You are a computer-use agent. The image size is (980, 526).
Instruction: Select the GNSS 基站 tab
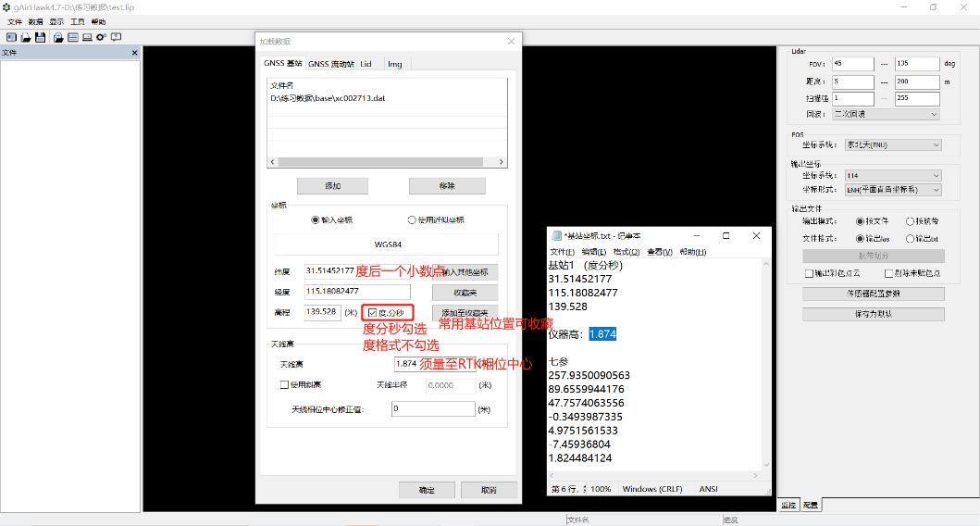(x=282, y=63)
